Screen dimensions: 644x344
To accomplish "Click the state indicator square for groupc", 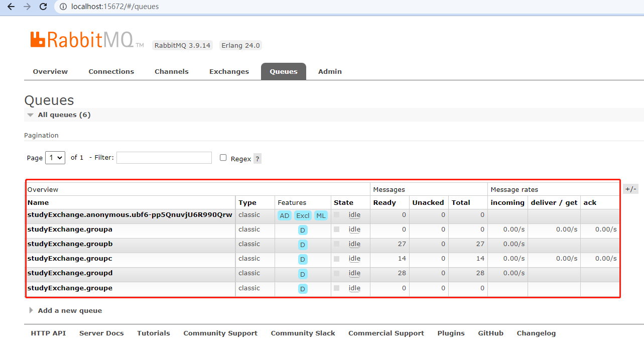I will pyautogui.click(x=337, y=259).
